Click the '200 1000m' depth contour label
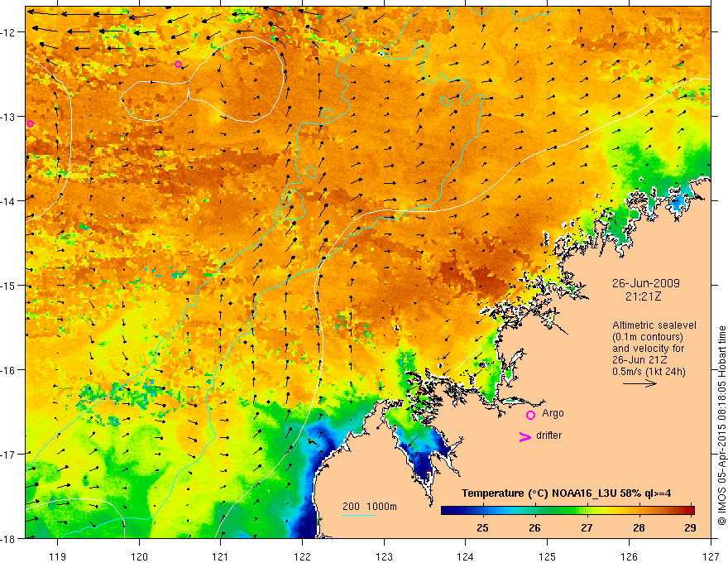This screenshot has height=563, width=728. tap(370, 507)
